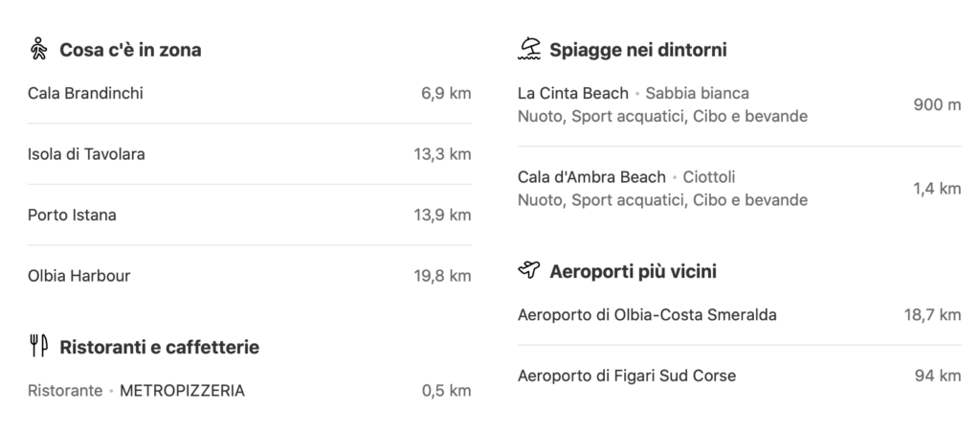This screenshot has width=980, height=434.
Task: Click the 900 m distance value
Action: [x=937, y=104]
